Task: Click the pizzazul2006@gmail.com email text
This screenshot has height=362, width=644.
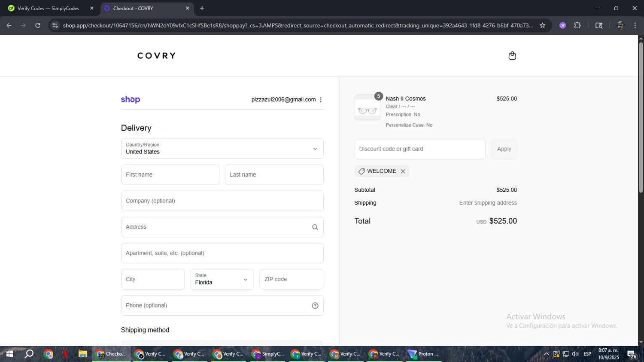Action: (x=283, y=100)
